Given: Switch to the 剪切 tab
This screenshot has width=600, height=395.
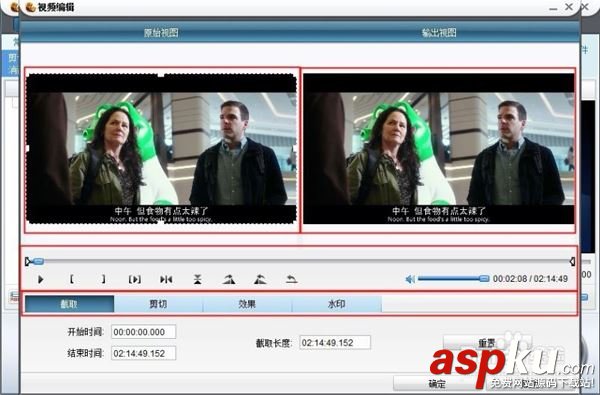Looking at the screenshot, I should pos(158,304).
